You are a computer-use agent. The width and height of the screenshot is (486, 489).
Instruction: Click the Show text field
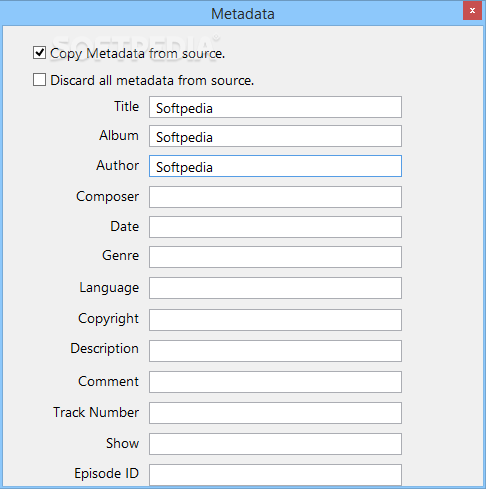pyautogui.click(x=275, y=444)
